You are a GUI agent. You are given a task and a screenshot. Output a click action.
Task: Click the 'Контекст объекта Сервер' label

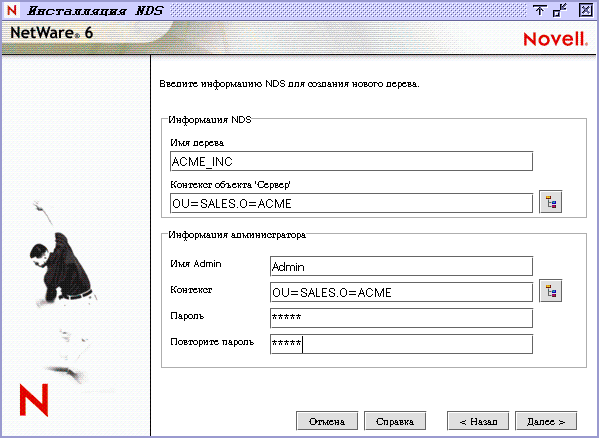click(x=230, y=185)
